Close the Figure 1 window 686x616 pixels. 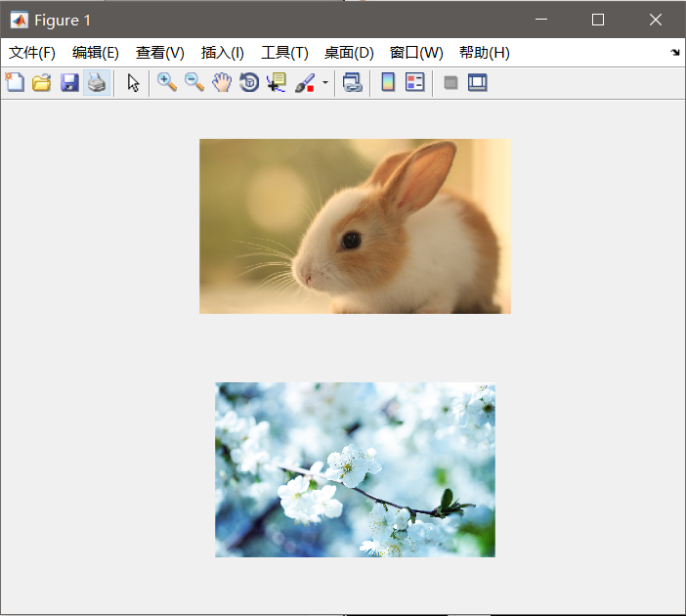tap(655, 20)
